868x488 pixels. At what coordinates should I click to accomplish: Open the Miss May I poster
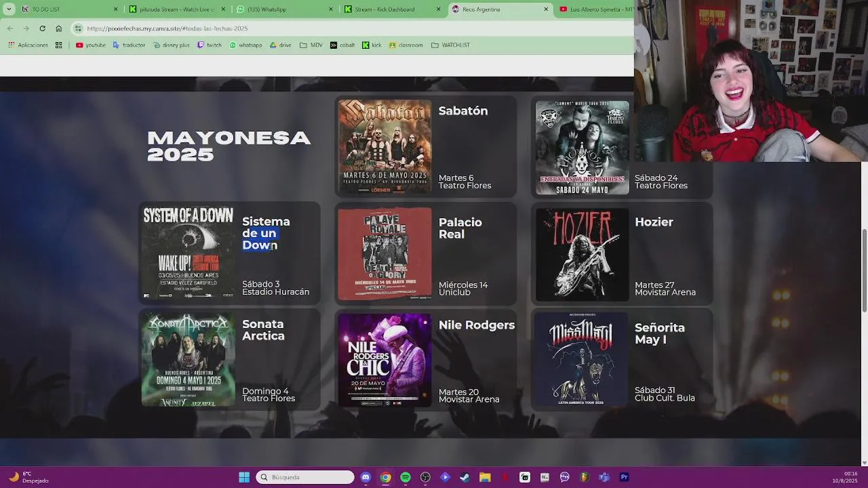point(582,359)
